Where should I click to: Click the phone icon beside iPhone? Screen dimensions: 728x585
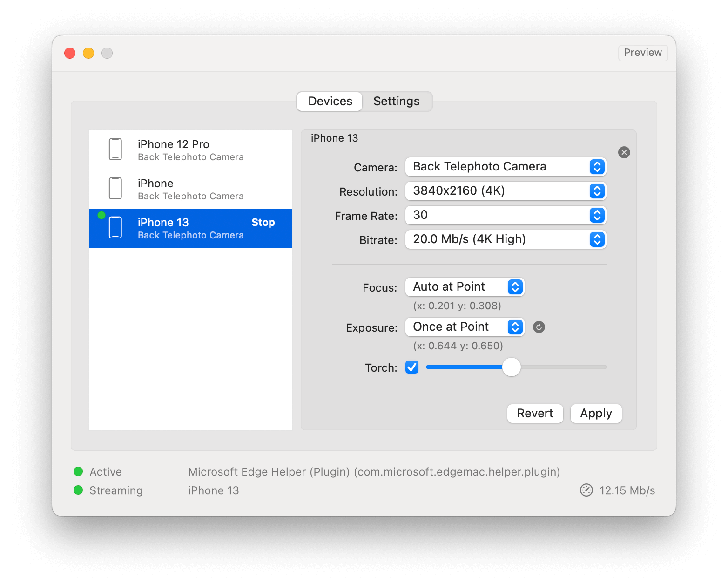tap(115, 189)
